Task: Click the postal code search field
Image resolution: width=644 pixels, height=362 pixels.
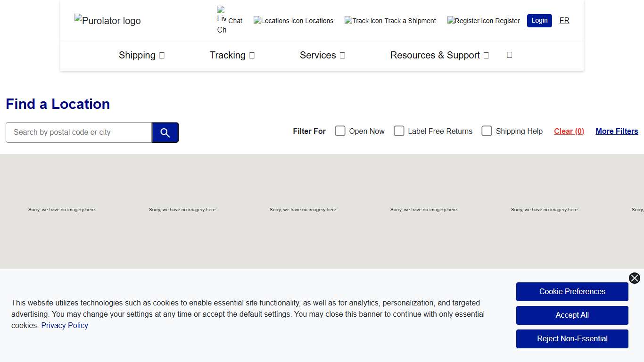Action: tap(78, 132)
